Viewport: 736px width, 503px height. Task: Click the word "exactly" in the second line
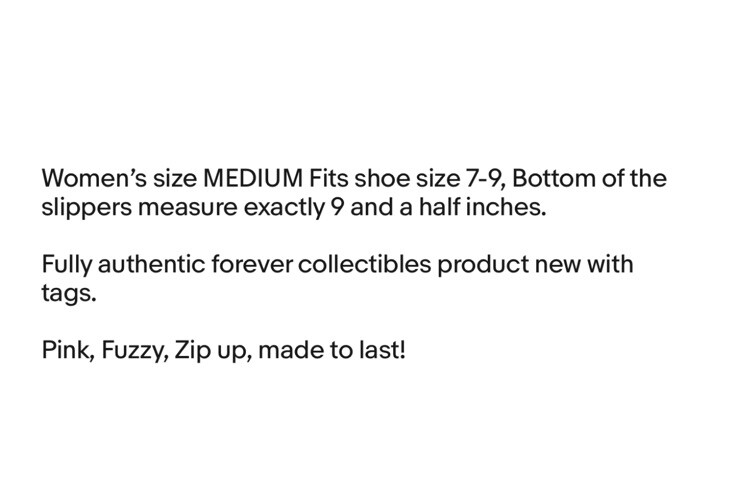pyautogui.click(x=284, y=207)
